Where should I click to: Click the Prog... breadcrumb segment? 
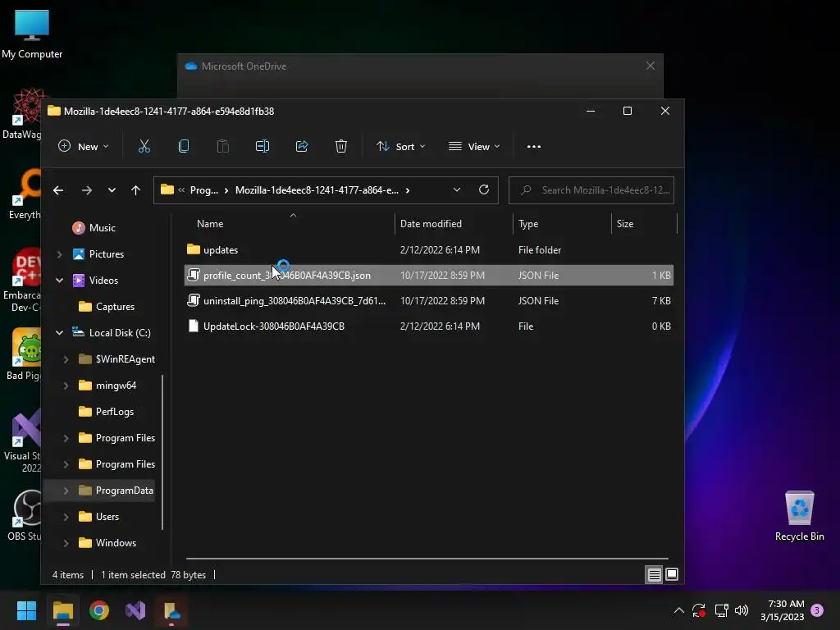(203, 190)
